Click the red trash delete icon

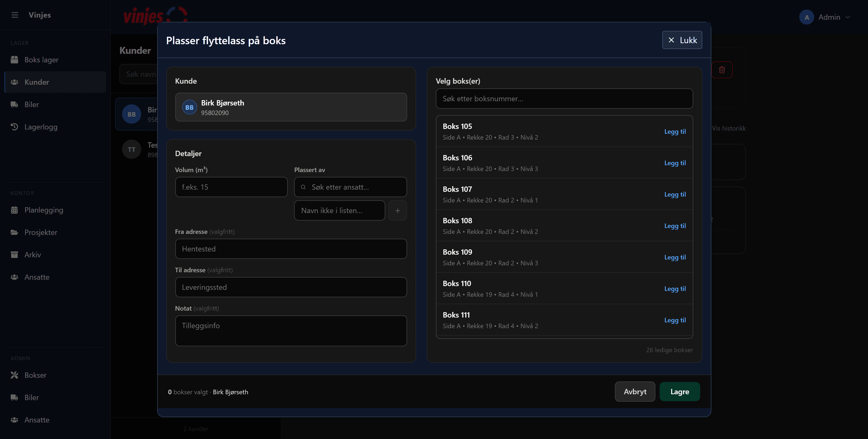pos(721,70)
